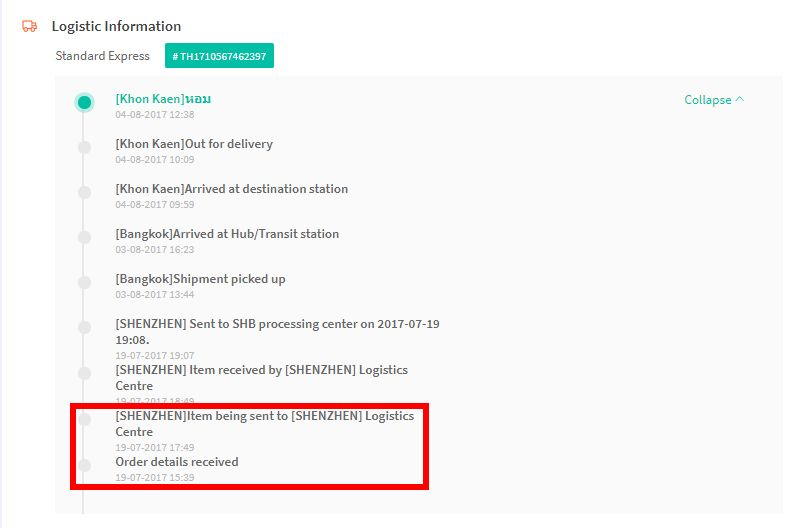Click Order details received timeline dot

84,465
